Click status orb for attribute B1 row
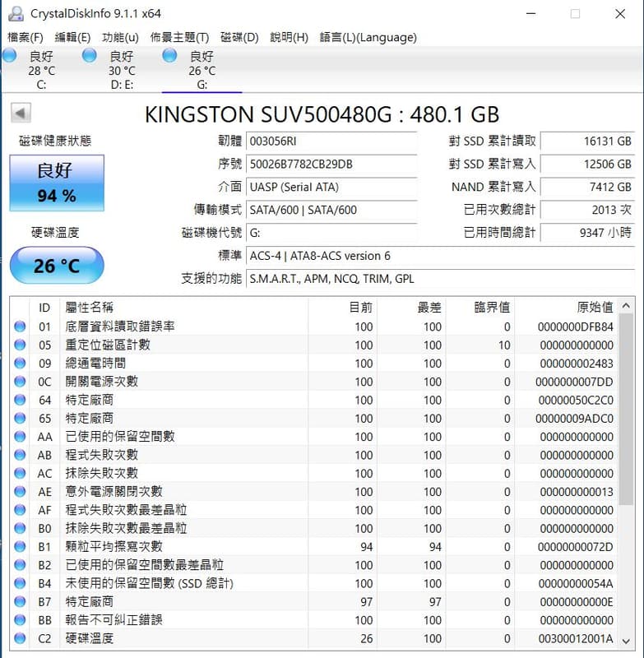 pos(20,547)
